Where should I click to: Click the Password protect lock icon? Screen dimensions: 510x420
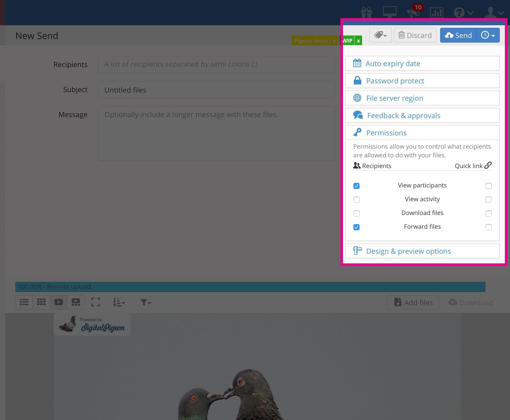(357, 80)
